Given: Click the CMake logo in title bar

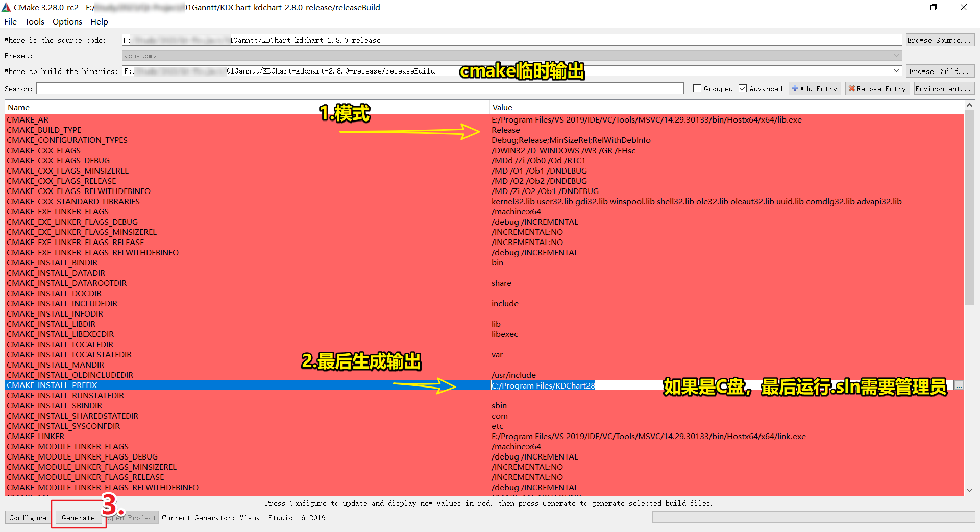Looking at the screenshot, I should coord(6,7).
